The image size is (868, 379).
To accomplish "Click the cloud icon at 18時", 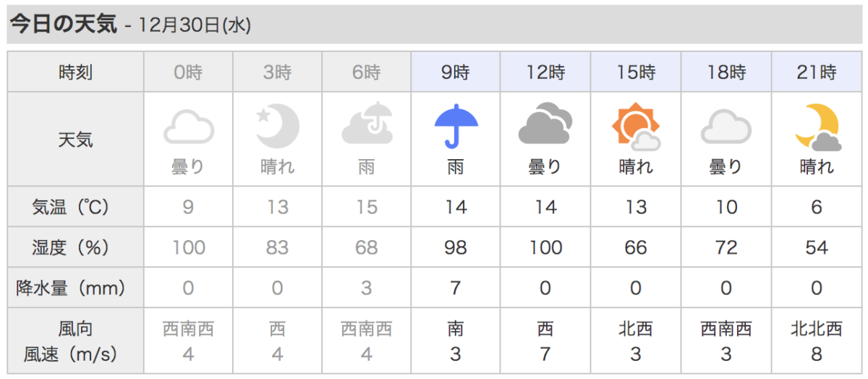I will 726,127.
